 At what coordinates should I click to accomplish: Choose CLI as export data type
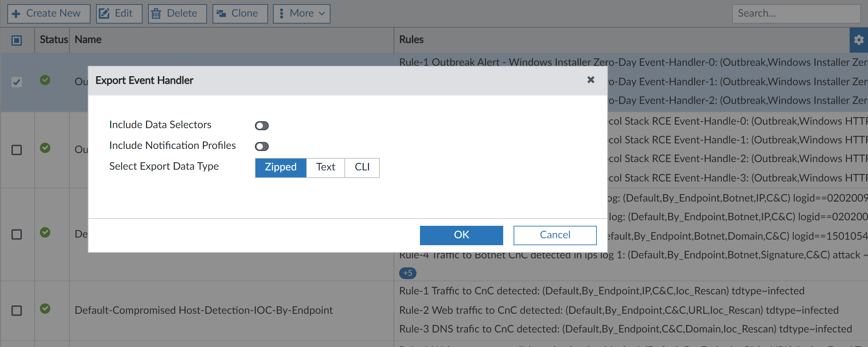362,167
